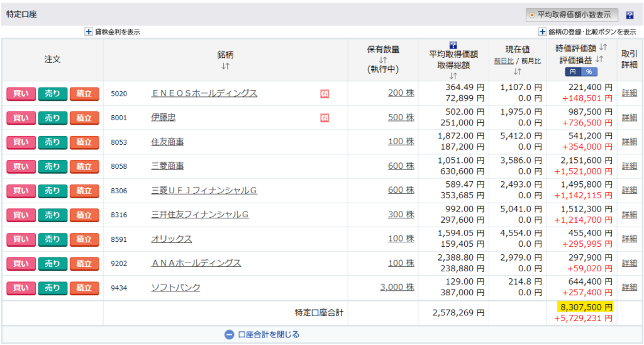
Task: Select 前月比 comparison in 現在値 header
Action: pyautogui.click(x=530, y=61)
